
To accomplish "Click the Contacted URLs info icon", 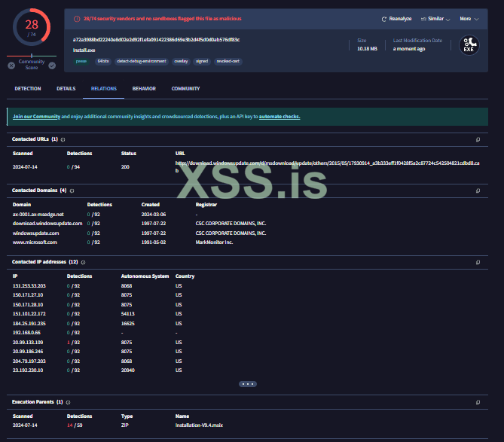I will (63, 139).
